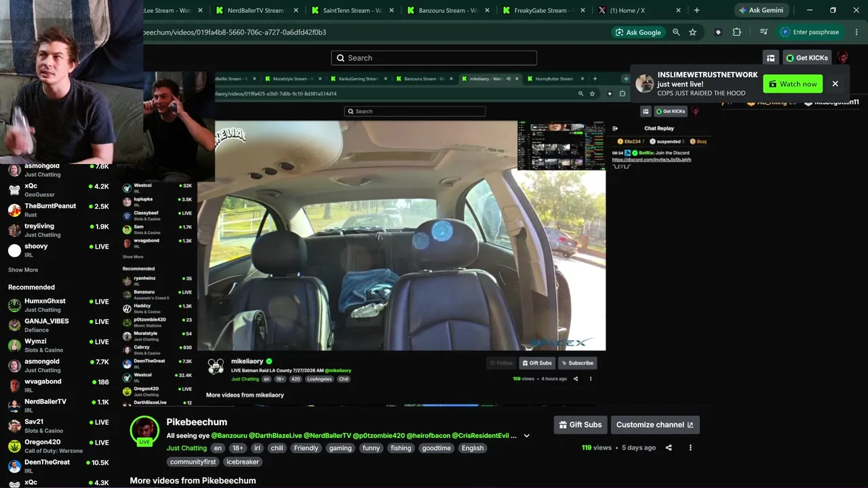Bookmark this page with the star icon
Image resolution: width=868 pixels, height=488 pixels.
(x=692, y=32)
